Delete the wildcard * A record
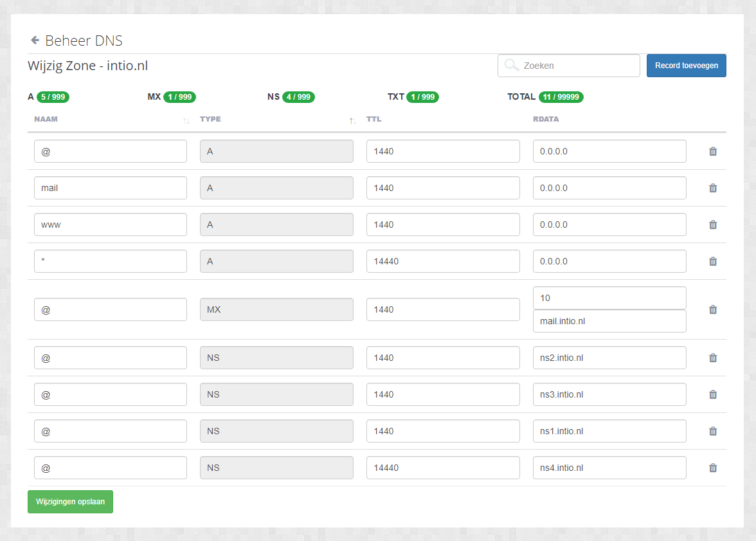The width and height of the screenshot is (756, 541). pos(712,262)
